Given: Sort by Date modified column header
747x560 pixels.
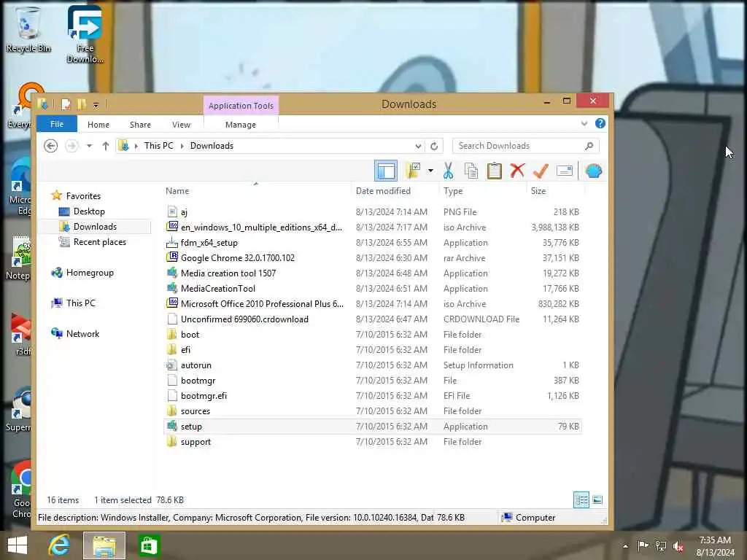Looking at the screenshot, I should click(383, 191).
